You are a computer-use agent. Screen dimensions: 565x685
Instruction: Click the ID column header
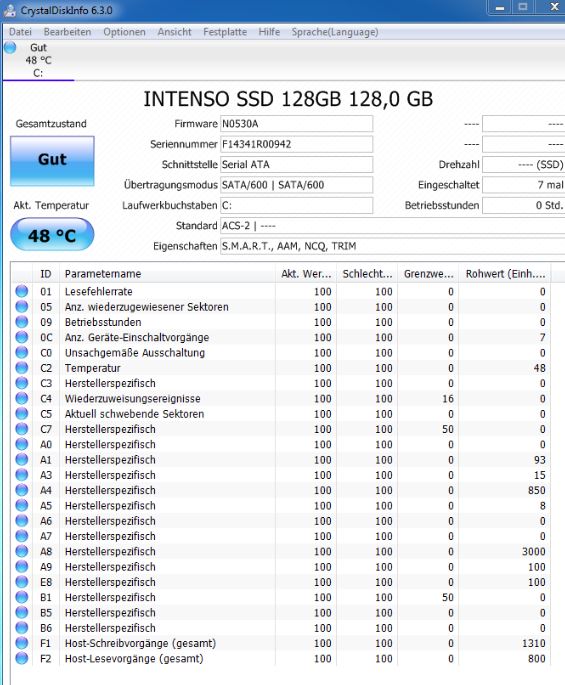pyautogui.click(x=46, y=274)
